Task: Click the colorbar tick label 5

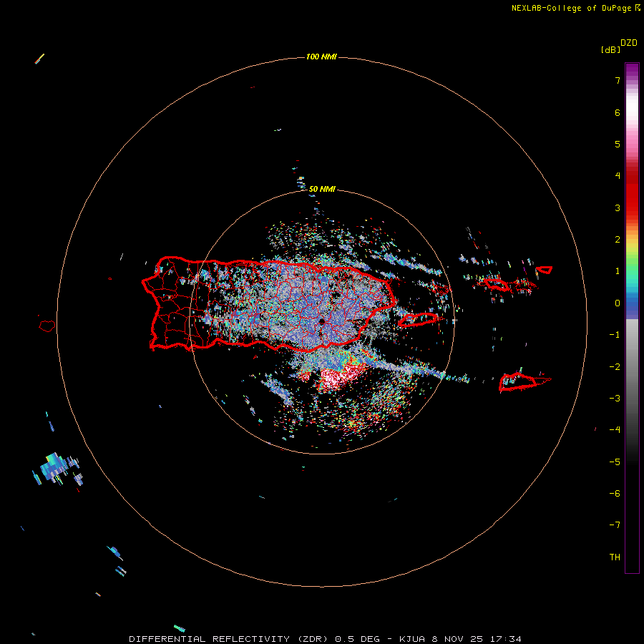Action: point(618,144)
